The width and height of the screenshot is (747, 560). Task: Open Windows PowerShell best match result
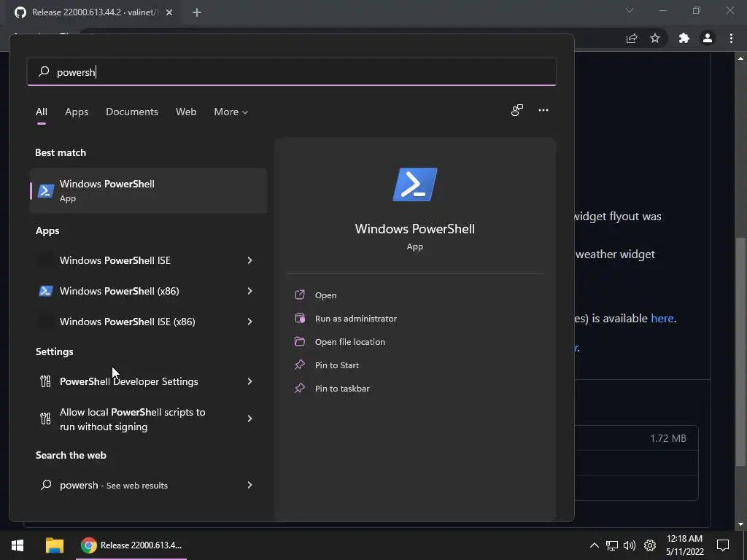coord(148,190)
